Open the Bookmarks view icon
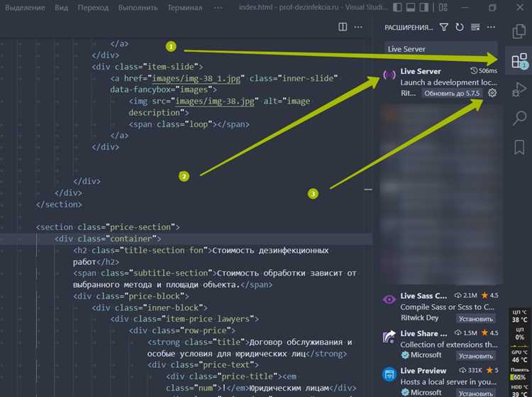532x397 pixels. pyautogui.click(x=519, y=148)
